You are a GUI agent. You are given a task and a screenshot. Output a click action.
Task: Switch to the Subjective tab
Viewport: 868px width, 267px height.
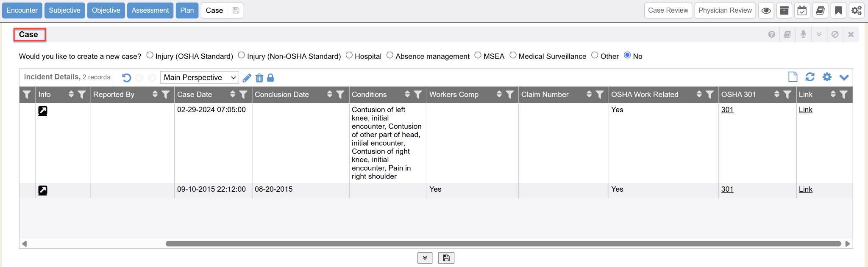pos(64,11)
